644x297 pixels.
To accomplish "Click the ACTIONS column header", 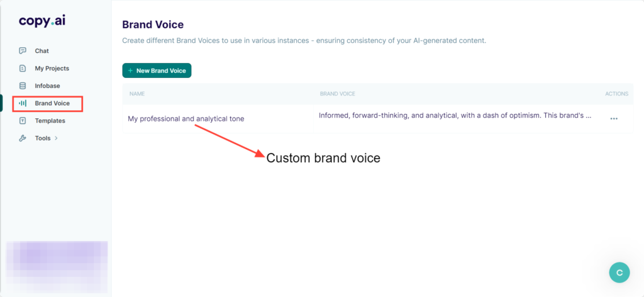I will tap(617, 94).
